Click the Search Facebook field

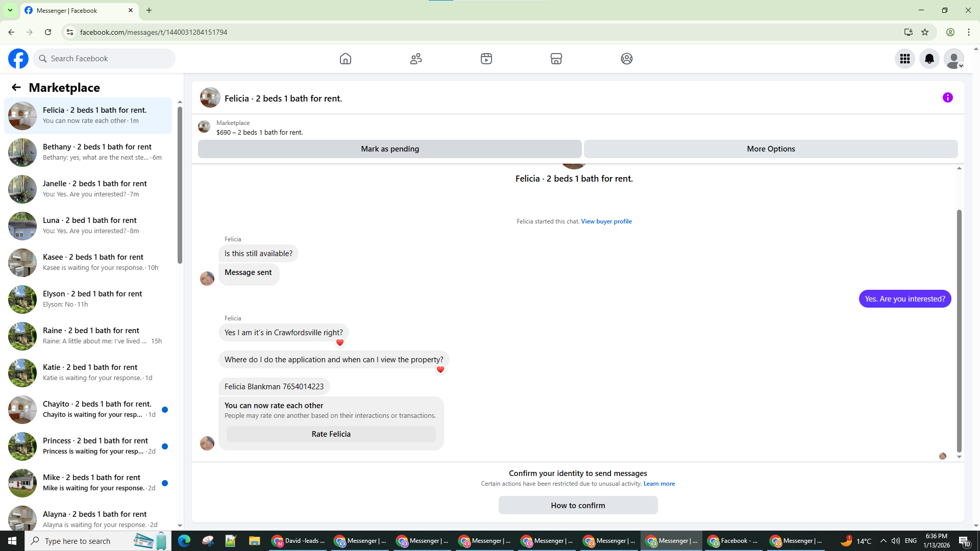tap(105, 59)
